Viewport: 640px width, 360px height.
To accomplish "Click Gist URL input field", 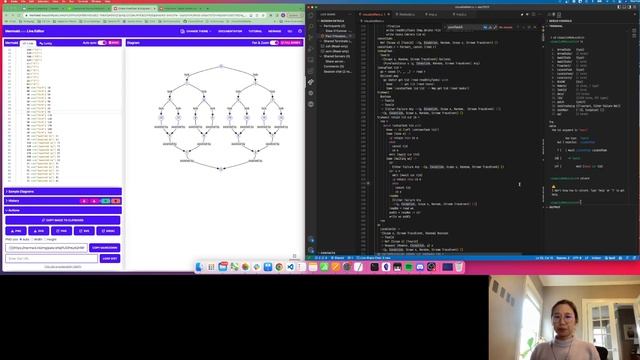I will pyautogui.click(x=51, y=258).
